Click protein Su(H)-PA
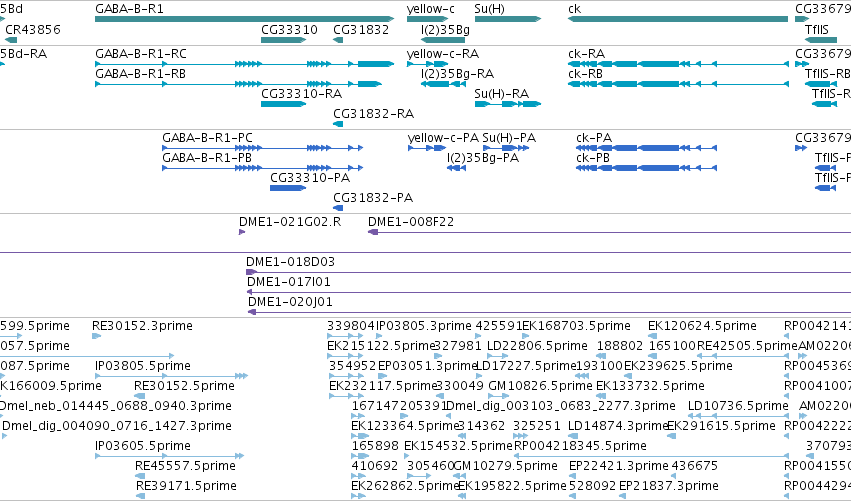Viewport: 851px width, 501px height. [x=509, y=138]
